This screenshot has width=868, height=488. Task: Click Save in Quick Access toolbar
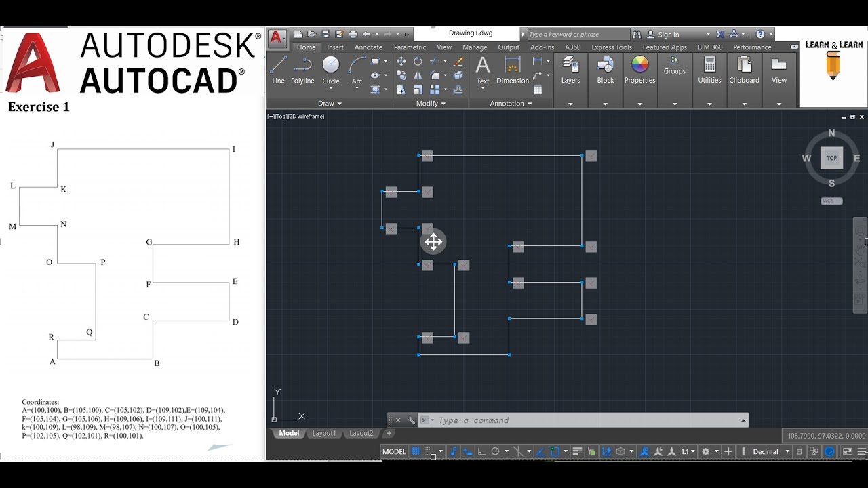pos(325,34)
